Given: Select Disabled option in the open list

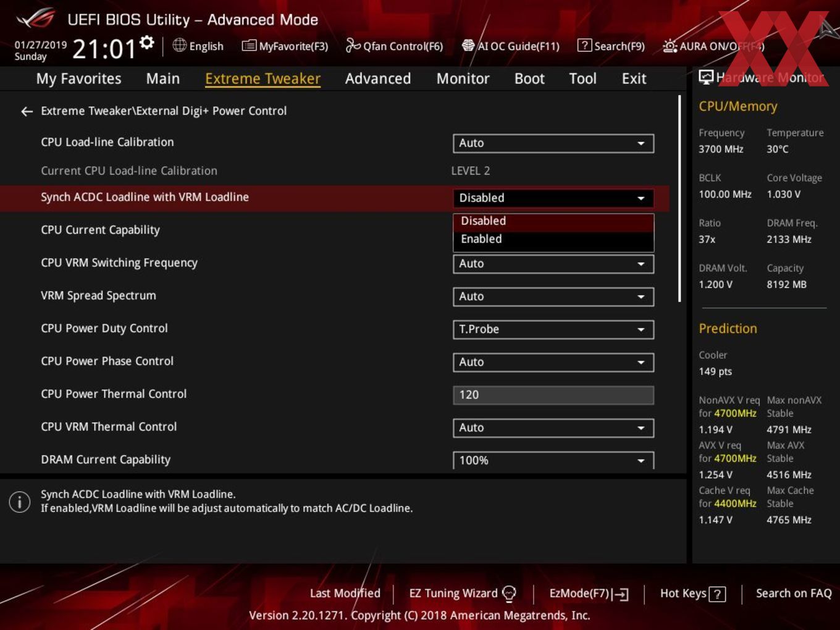Looking at the screenshot, I should point(553,221).
